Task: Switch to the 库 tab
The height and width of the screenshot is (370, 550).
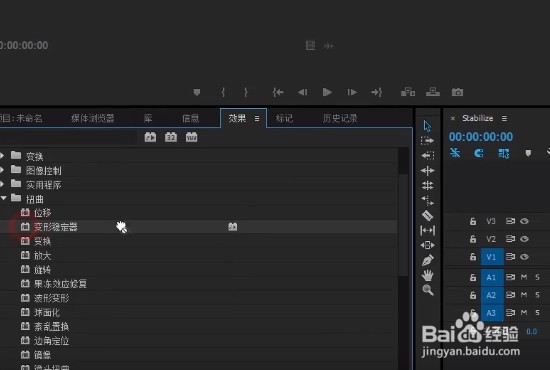Action: pos(148,118)
